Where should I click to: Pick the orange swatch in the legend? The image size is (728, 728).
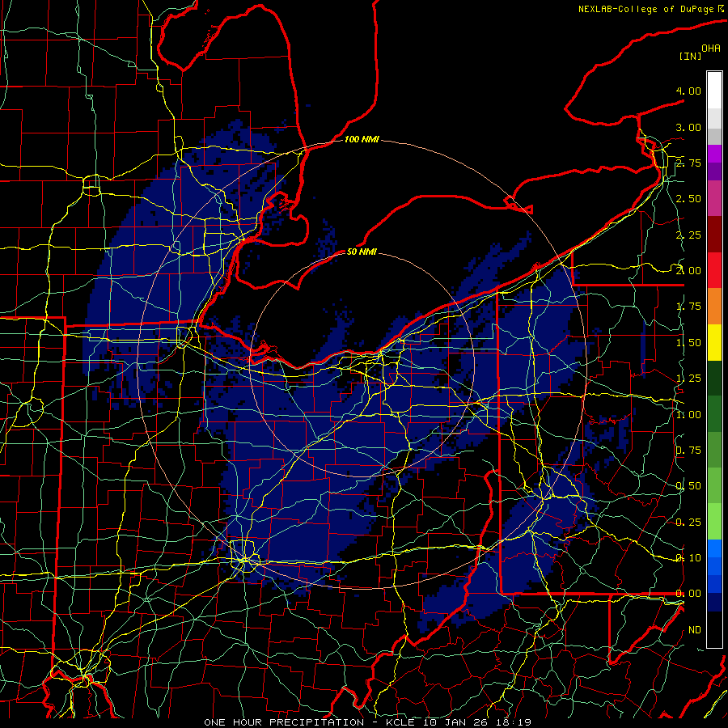(x=714, y=306)
